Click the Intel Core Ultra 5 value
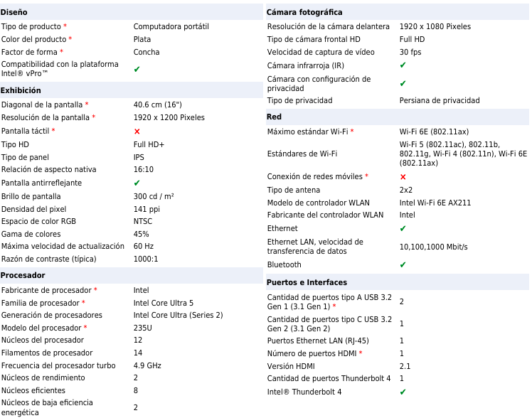The height and width of the screenshot is (418, 532). (163, 303)
